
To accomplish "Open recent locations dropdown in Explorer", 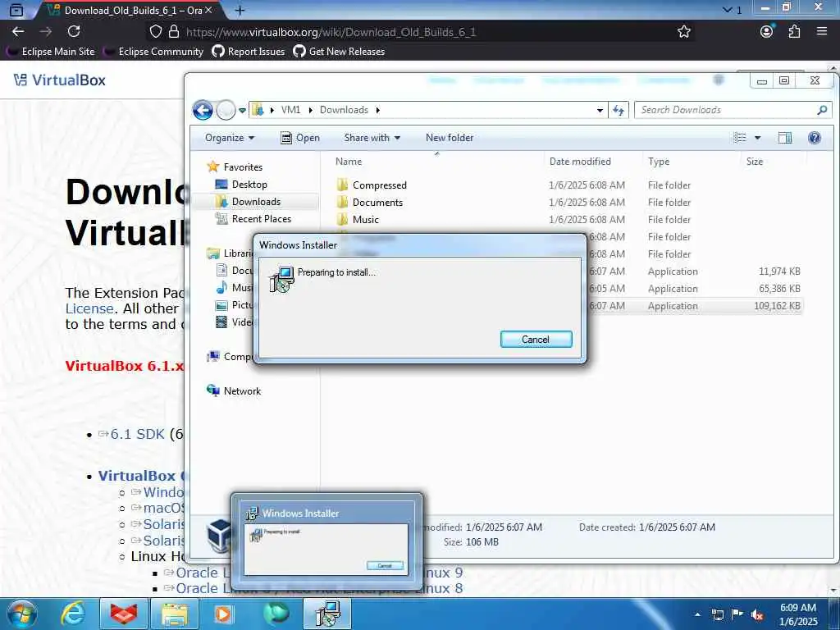I will click(x=242, y=111).
